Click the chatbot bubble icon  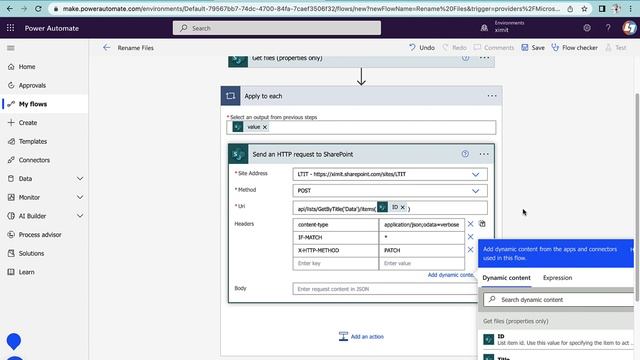tap(13, 341)
